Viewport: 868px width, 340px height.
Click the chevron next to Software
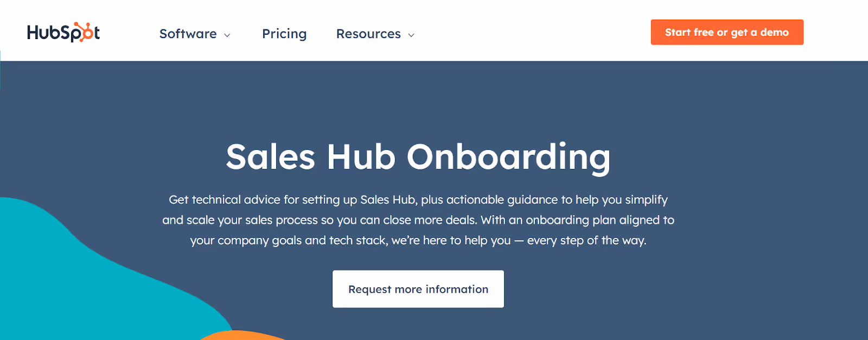(x=227, y=35)
